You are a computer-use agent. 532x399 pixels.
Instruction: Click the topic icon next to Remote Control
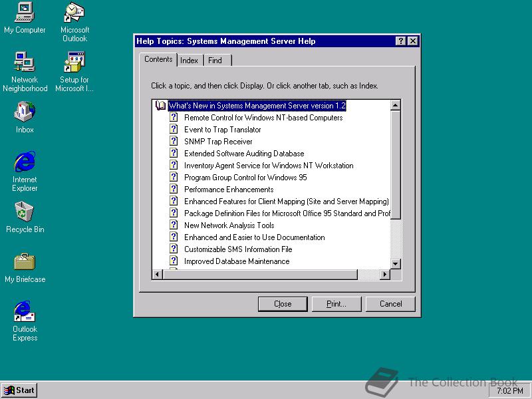pyautogui.click(x=174, y=118)
